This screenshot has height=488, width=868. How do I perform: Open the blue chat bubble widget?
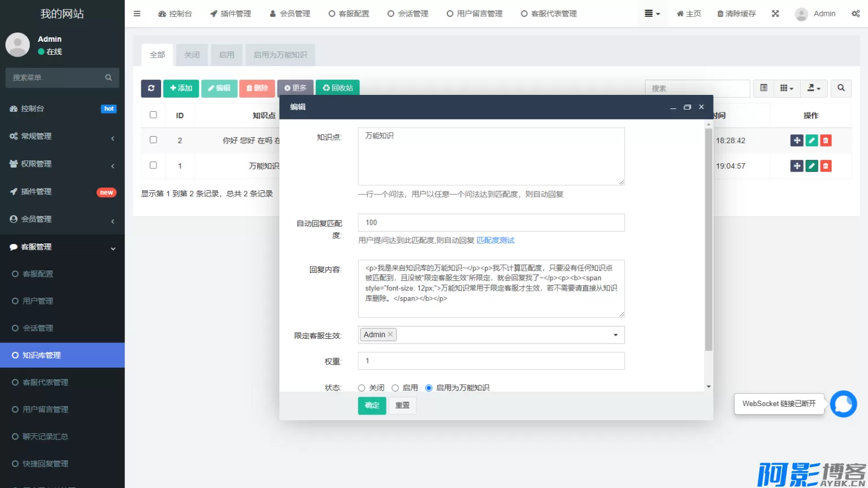pyautogui.click(x=843, y=404)
